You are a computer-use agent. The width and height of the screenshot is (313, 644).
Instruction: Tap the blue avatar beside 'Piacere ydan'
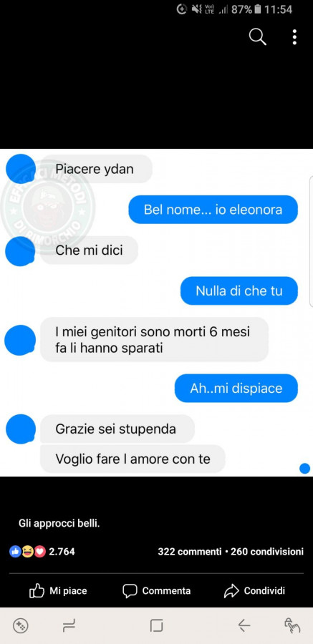(x=21, y=169)
